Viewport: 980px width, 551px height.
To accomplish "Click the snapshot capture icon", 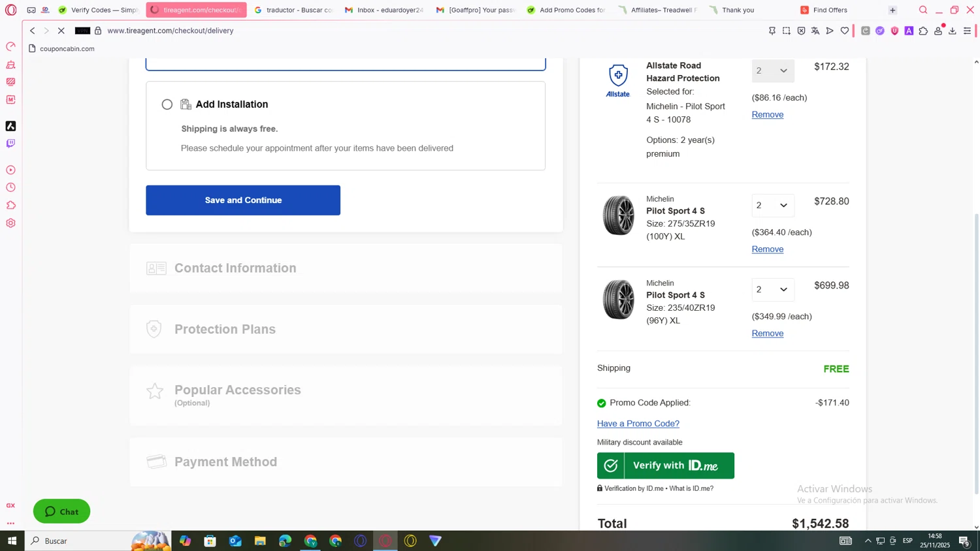I will pos(787,31).
